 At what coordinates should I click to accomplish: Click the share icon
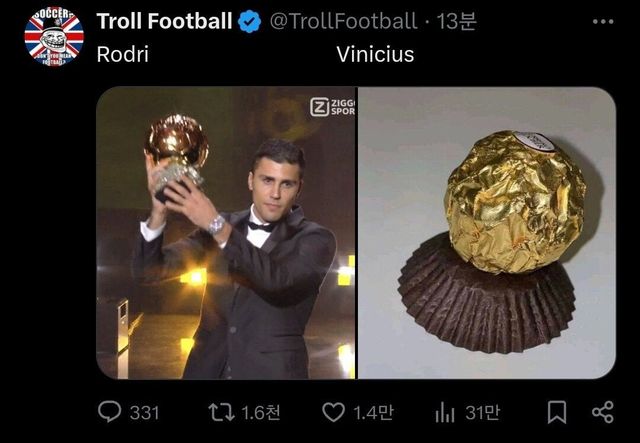[x=602, y=412]
